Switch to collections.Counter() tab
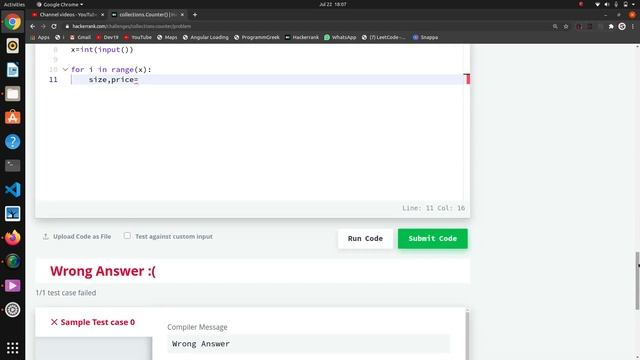The image size is (640, 360). 148,15
